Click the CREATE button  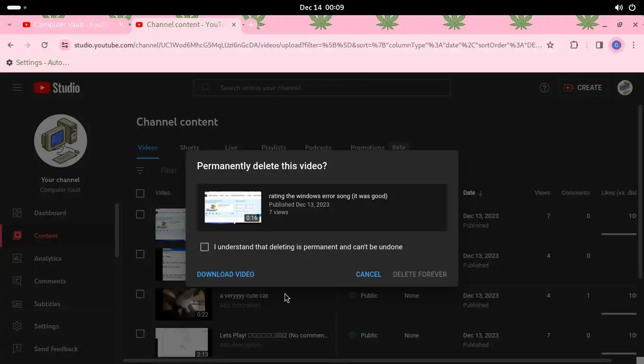(583, 88)
